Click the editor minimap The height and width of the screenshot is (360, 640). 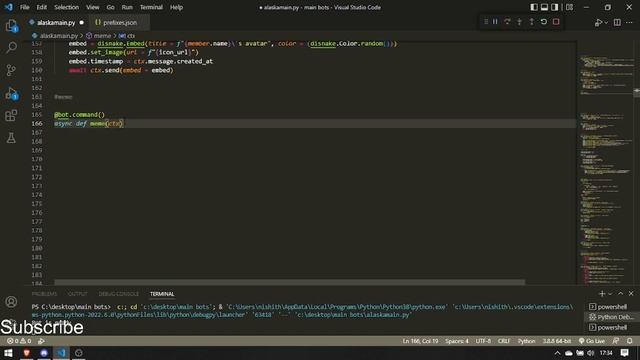click(606, 163)
